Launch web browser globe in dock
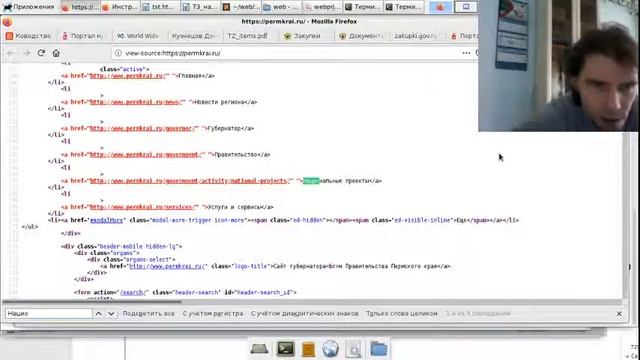The height and width of the screenshot is (360, 640). coord(330,349)
